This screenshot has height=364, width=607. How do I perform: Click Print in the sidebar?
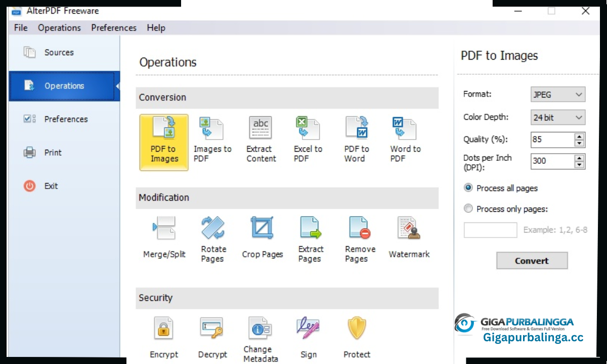(64, 153)
